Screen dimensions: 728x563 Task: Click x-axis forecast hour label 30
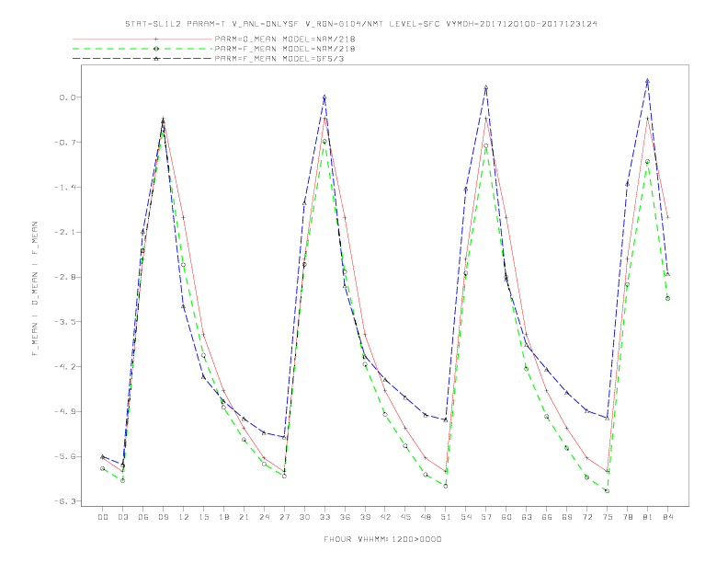click(x=304, y=517)
